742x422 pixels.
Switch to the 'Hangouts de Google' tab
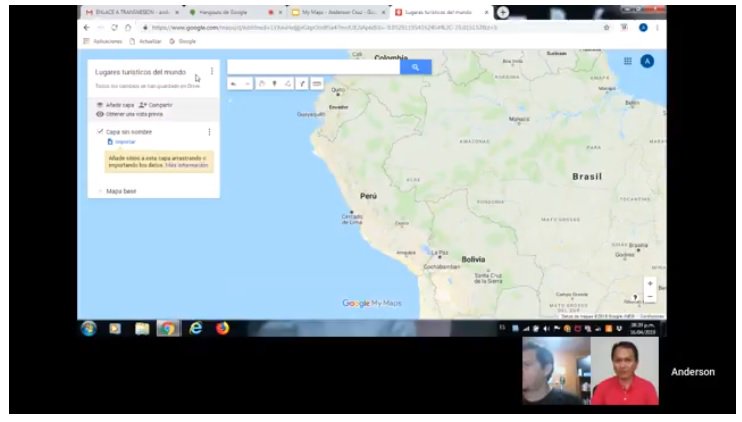point(234,12)
